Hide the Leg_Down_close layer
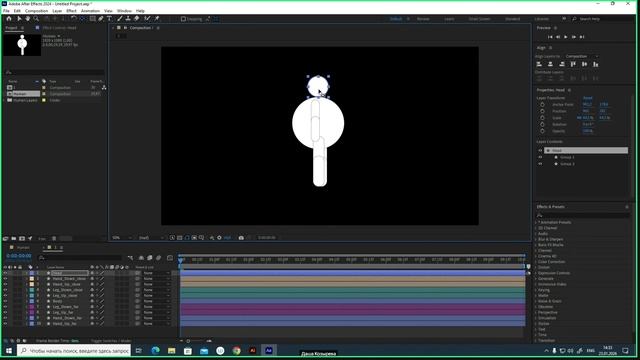Viewport: 640px width, 360px height. (5, 290)
